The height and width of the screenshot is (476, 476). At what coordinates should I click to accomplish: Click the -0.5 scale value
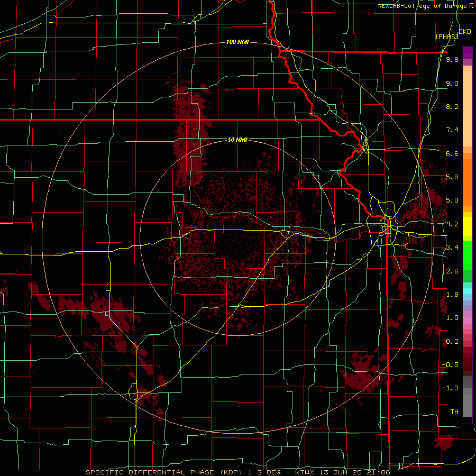(450, 365)
